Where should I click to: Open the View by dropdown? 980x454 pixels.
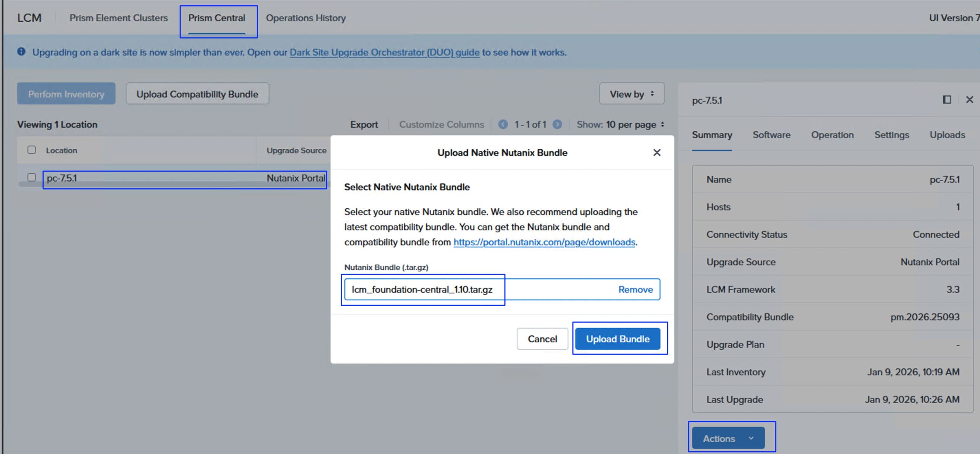click(631, 94)
